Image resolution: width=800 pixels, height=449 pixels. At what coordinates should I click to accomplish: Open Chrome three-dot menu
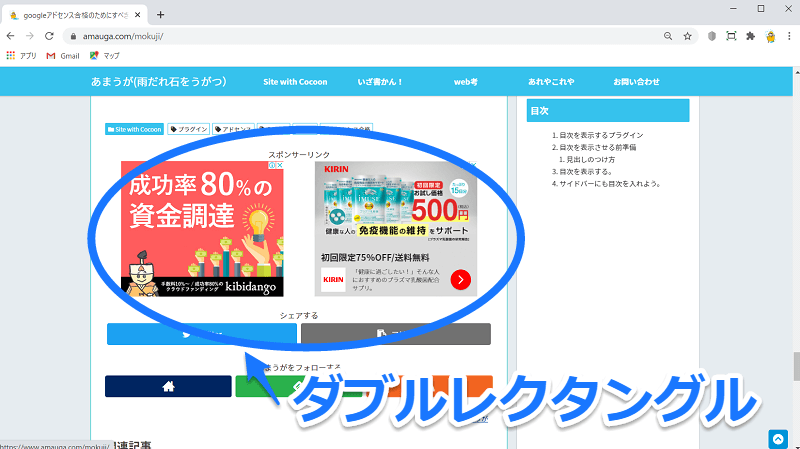(x=789, y=36)
